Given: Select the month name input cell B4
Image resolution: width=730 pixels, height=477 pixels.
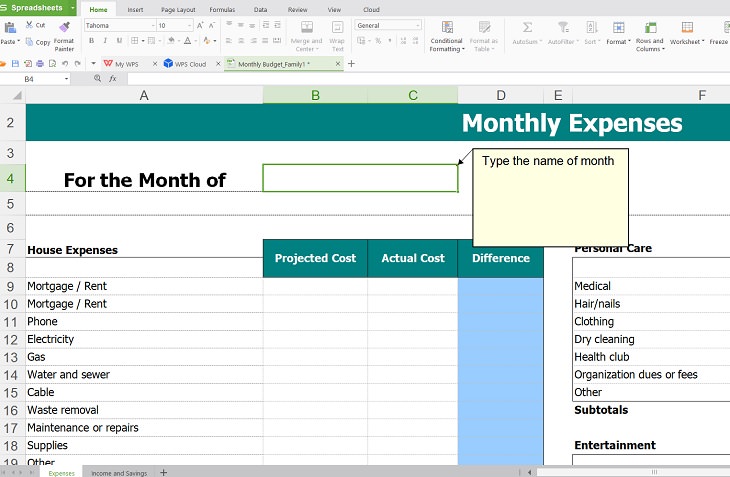Looking at the screenshot, I should pos(360,178).
